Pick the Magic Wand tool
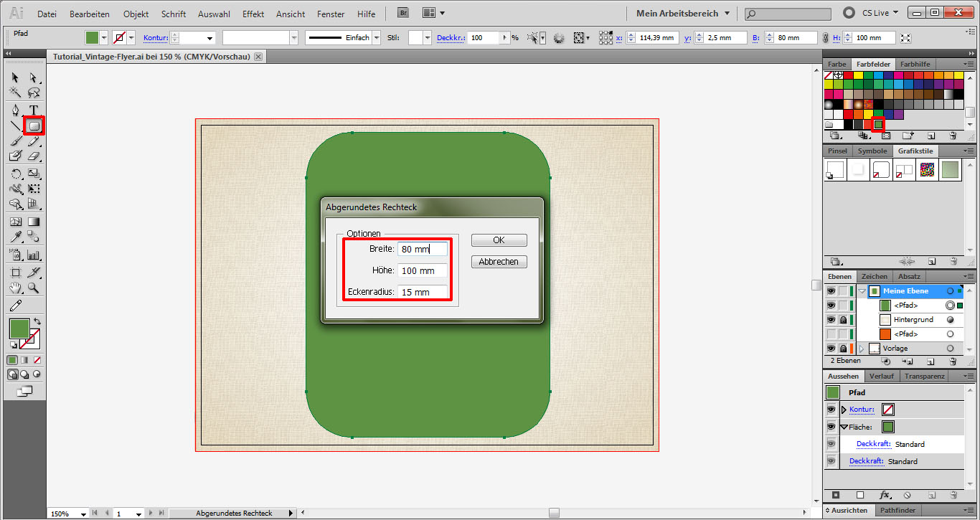Image resolution: width=980 pixels, height=520 pixels. coord(16,93)
